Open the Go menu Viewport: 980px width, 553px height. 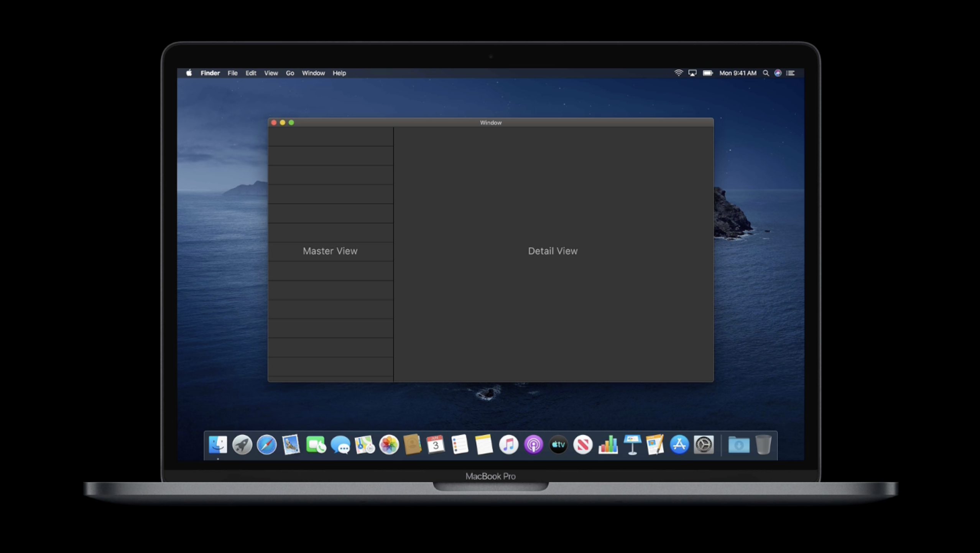pyautogui.click(x=290, y=73)
